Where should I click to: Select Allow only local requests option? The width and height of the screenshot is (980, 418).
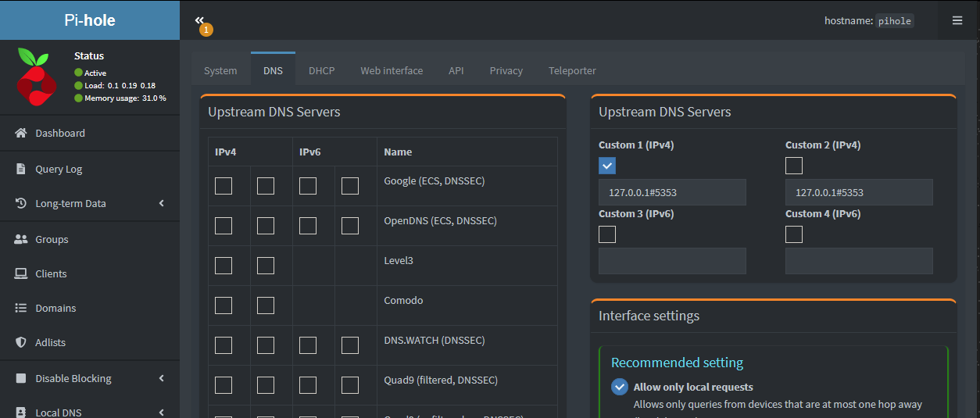(x=620, y=387)
